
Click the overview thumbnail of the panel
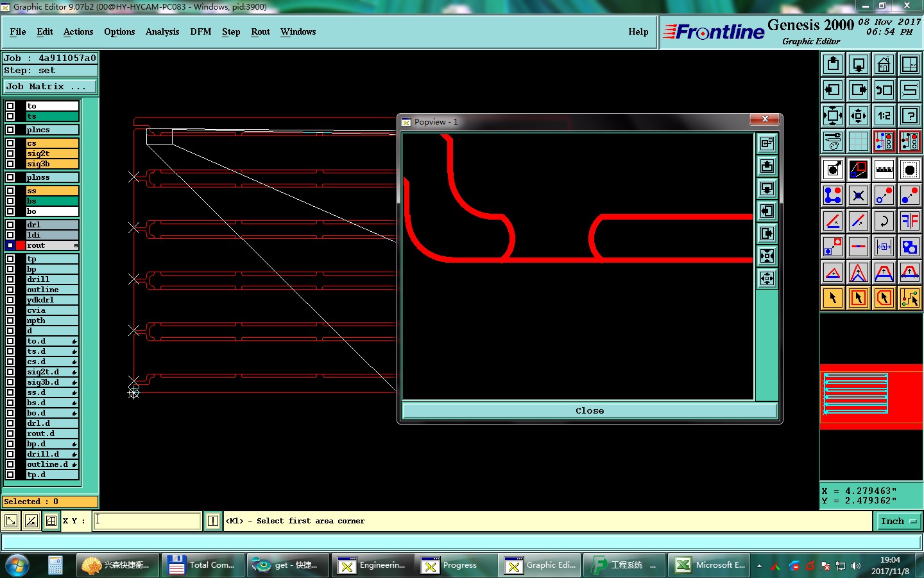[856, 393]
